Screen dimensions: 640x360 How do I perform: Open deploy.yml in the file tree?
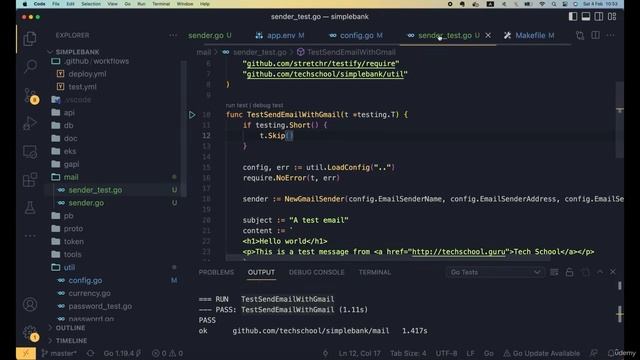[x=87, y=74]
